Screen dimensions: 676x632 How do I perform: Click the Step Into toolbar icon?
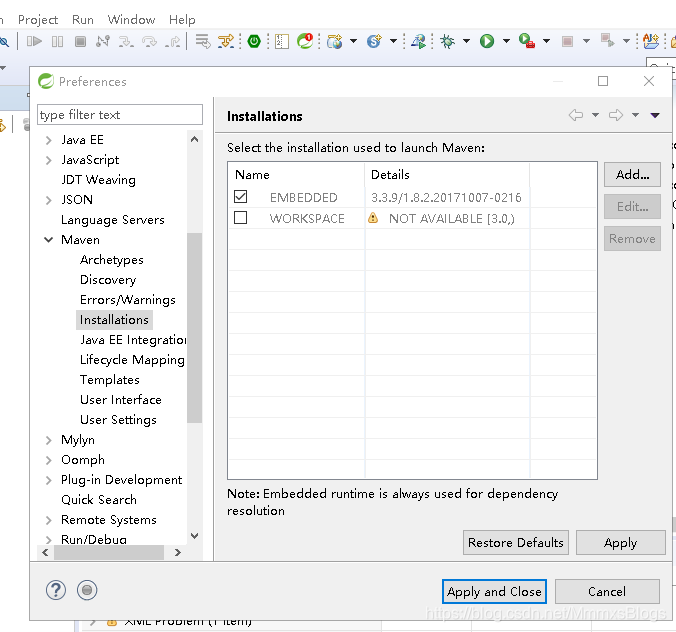coord(126,41)
